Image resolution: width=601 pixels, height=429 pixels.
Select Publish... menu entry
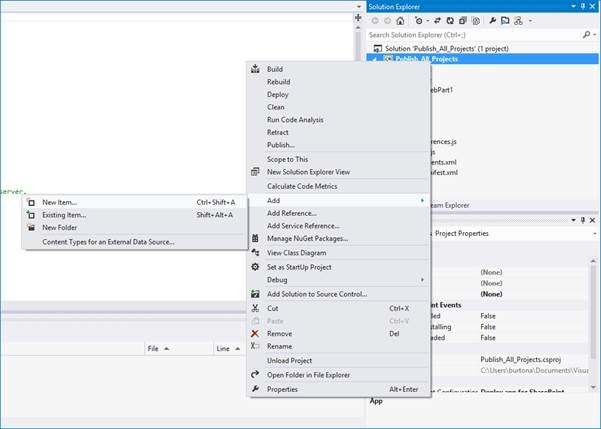[x=339, y=145]
